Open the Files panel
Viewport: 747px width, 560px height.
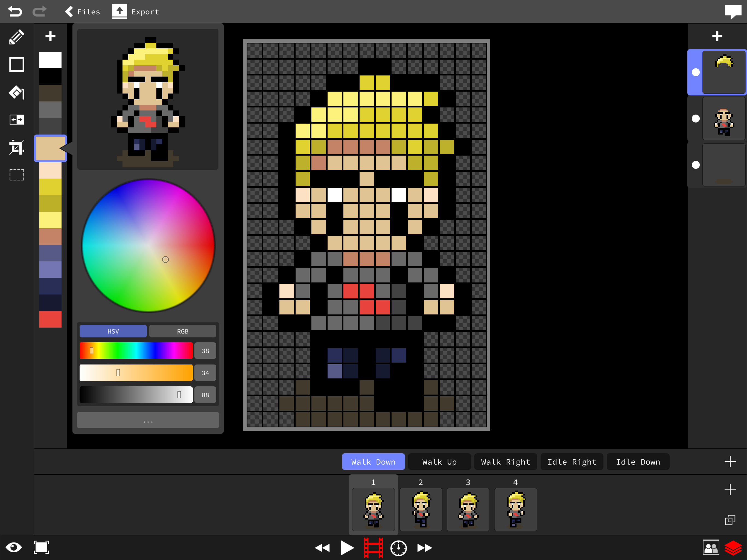click(x=82, y=11)
